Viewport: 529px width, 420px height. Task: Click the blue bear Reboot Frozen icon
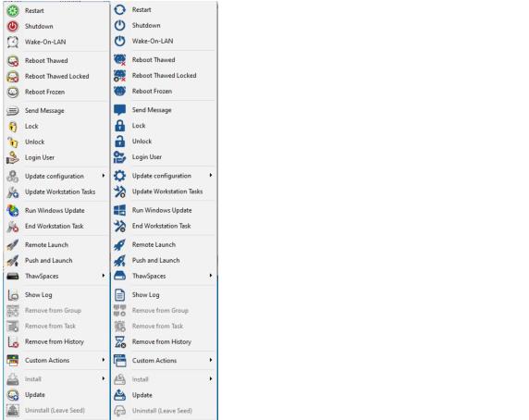pos(120,91)
